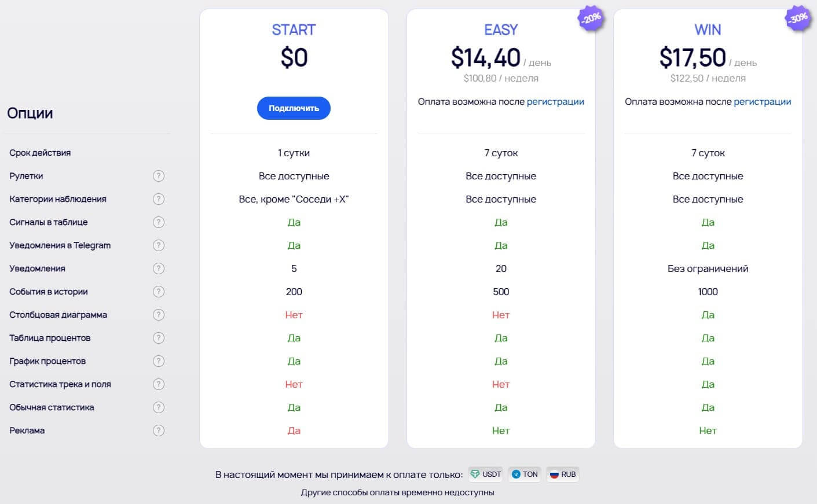Screen dimensions: 817x504
Task: Click help icon for Уведомления row
Action: pyautogui.click(x=159, y=268)
